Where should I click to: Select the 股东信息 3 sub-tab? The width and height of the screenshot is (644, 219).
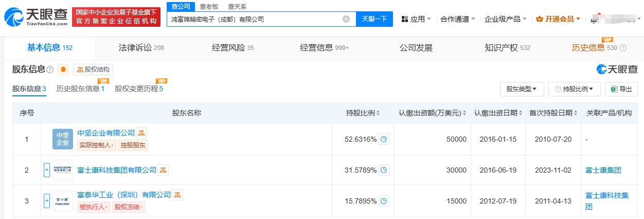(x=29, y=89)
